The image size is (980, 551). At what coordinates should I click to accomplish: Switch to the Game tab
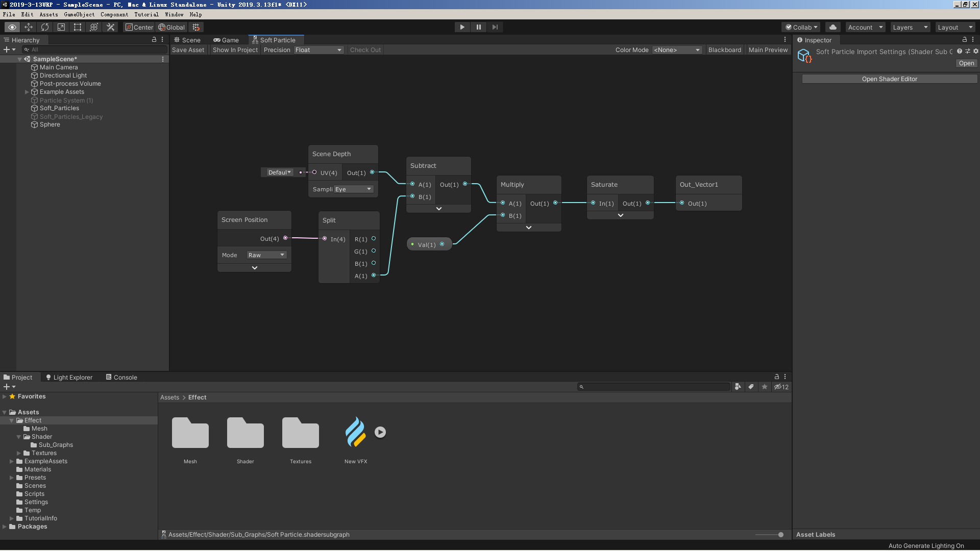226,40
